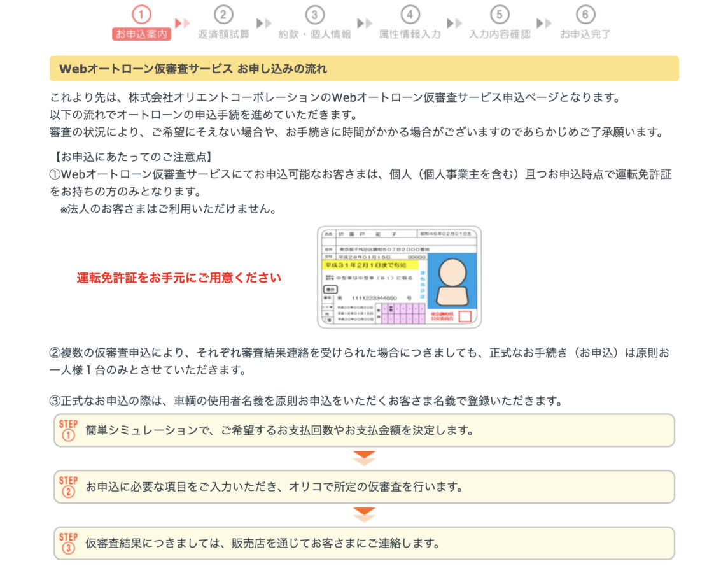Select step 5 入力内容確認 indicator
Screen dimensions: 728x573
tap(500, 23)
